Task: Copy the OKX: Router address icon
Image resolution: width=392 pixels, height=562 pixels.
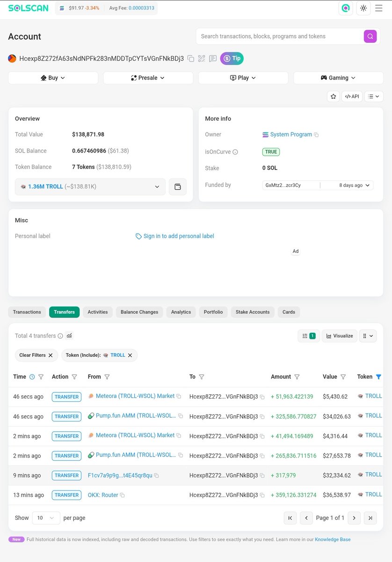Action: point(123,495)
